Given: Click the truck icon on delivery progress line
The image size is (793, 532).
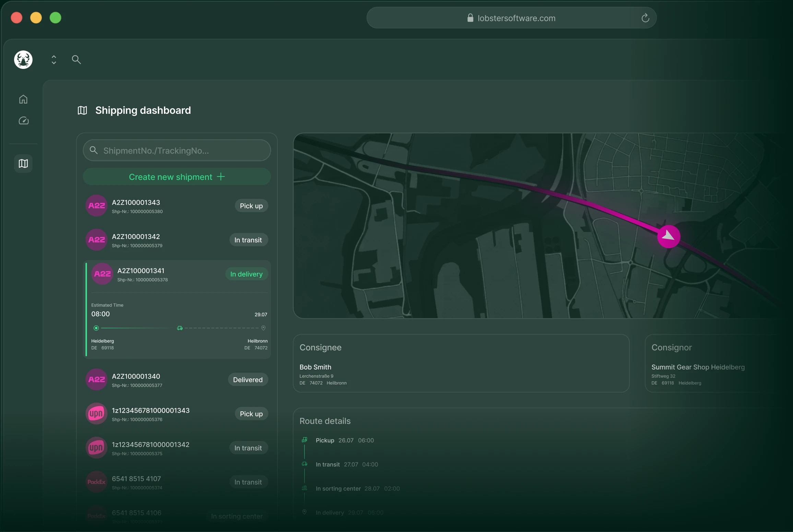Looking at the screenshot, I should [180, 328].
